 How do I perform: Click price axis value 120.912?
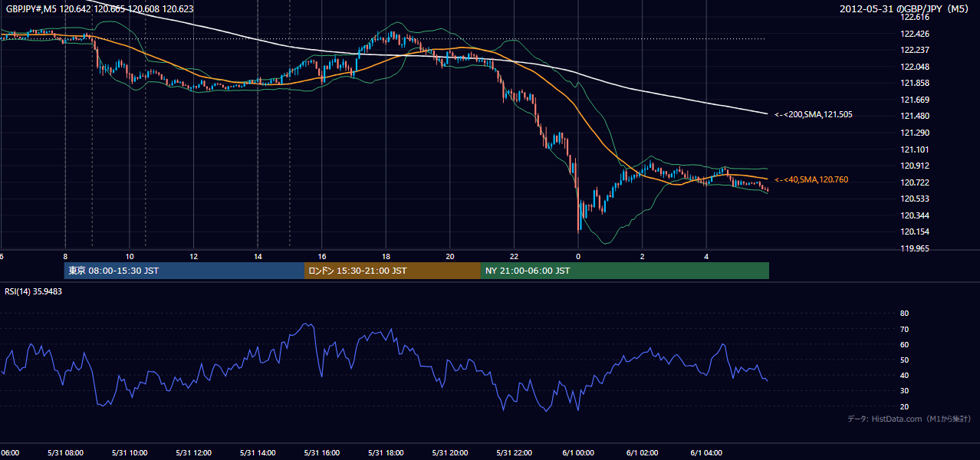(914, 166)
